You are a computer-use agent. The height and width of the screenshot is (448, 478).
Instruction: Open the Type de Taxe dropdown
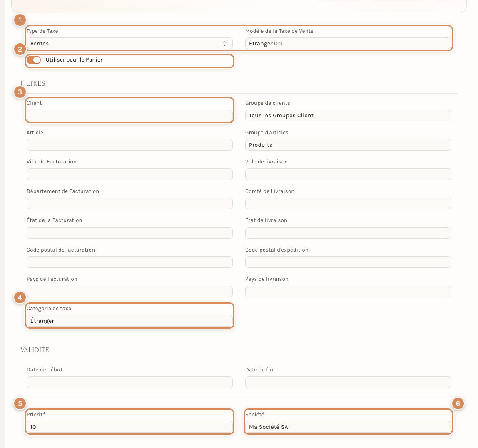pyautogui.click(x=129, y=44)
